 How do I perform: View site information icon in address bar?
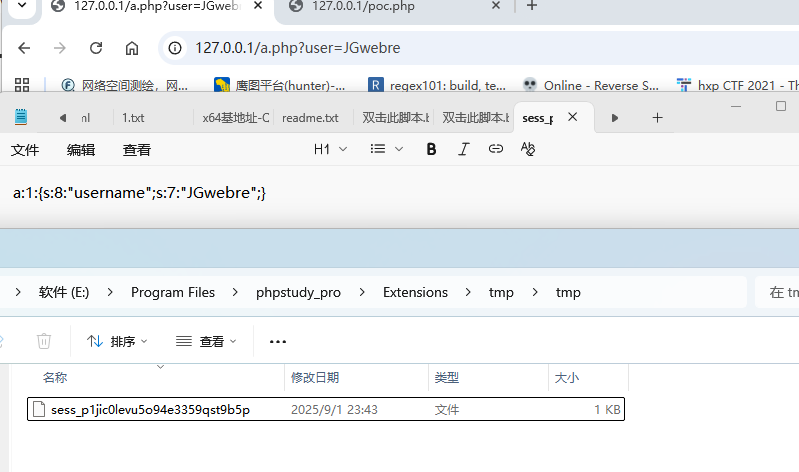[175, 48]
